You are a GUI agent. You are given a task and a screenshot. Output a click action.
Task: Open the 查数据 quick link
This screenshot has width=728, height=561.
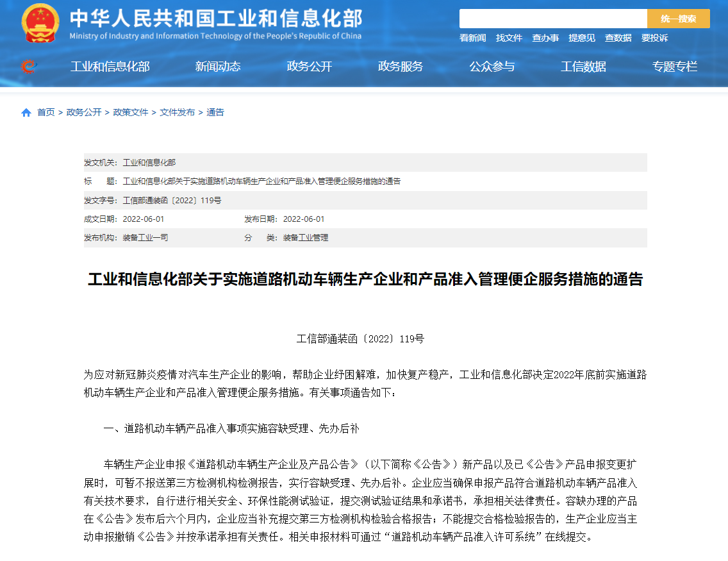tap(618, 38)
